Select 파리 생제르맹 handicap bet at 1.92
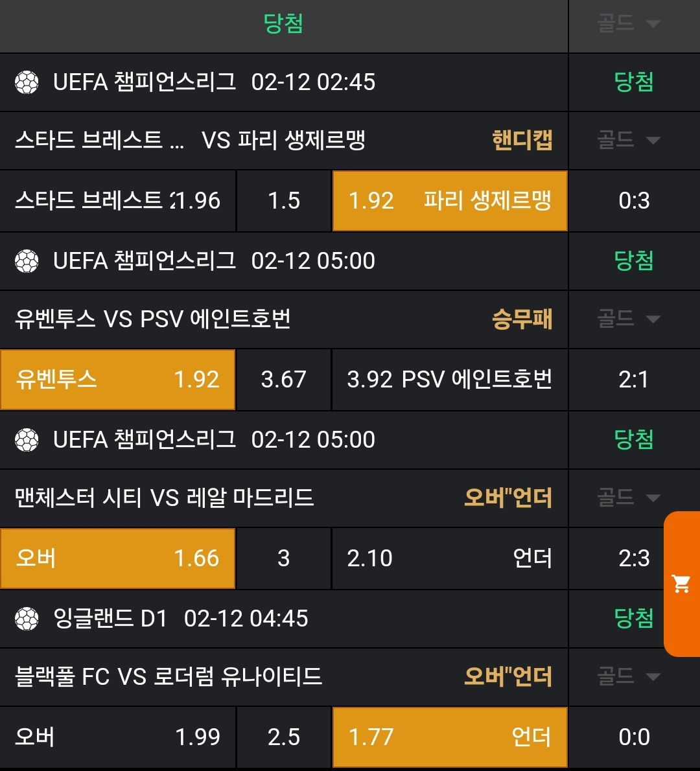 [450, 201]
